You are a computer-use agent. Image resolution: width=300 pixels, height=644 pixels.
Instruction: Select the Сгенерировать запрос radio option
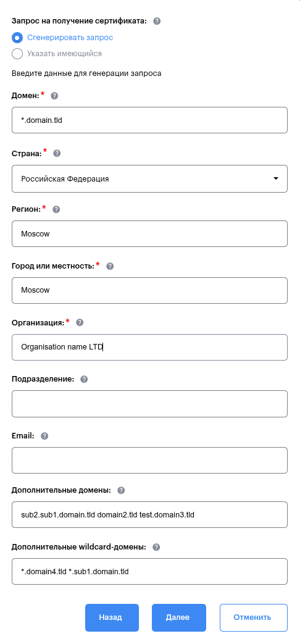[x=17, y=38]
